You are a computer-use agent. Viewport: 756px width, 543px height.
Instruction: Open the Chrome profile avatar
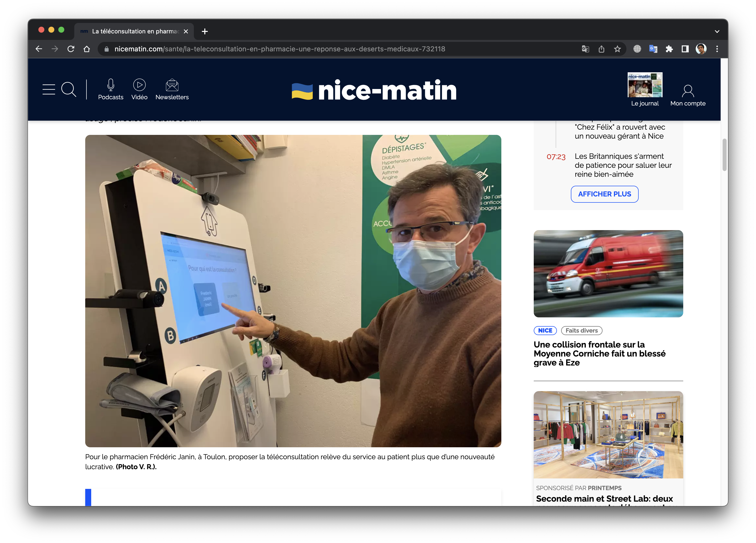[x=701, y=49]
